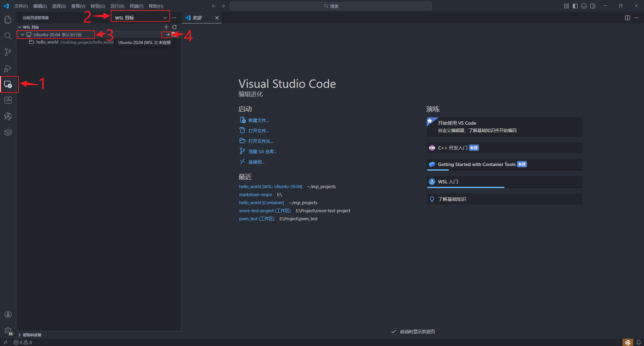The image size is (644, 346).
Task: Open the 了解基础知识 walkthrough
Action: pyautogui.click(x=504, y=199)
